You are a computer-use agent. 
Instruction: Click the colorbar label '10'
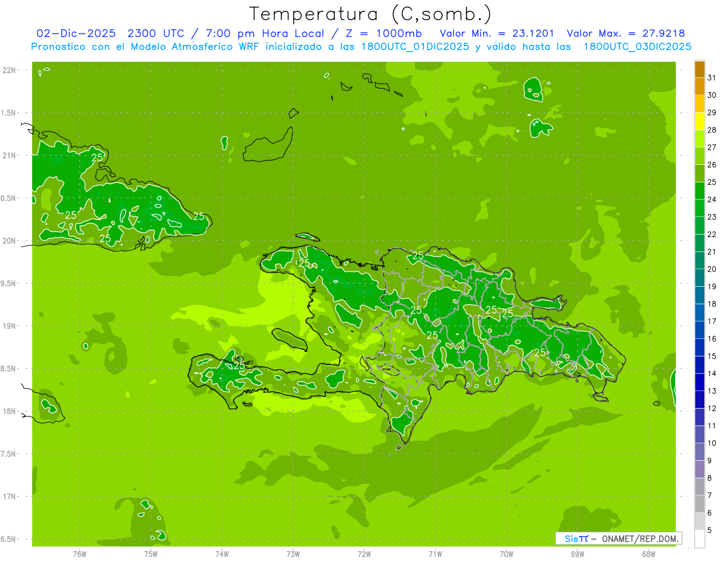[x=712, y=443]
